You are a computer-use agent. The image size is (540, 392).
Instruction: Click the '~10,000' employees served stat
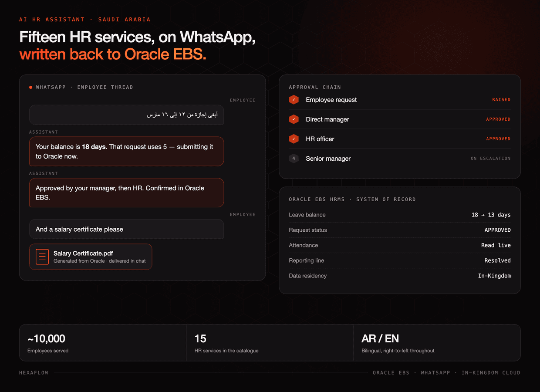coord(46,338)
